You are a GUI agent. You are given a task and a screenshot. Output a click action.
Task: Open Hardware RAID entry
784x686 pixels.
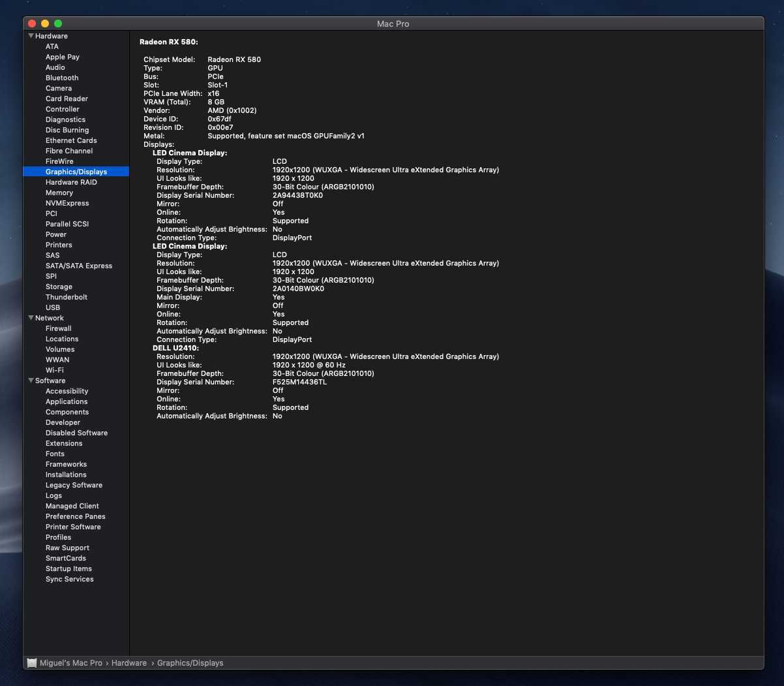tap(71, 182)
